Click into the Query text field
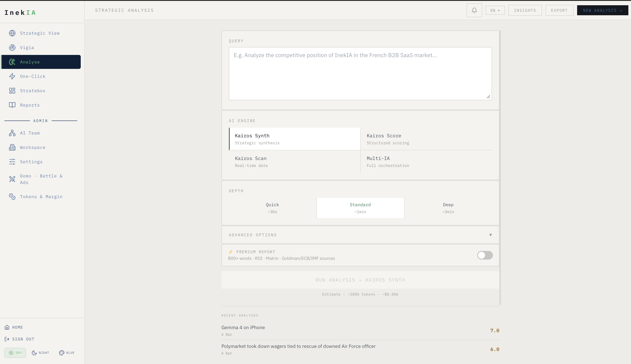 tap(360, 74)
